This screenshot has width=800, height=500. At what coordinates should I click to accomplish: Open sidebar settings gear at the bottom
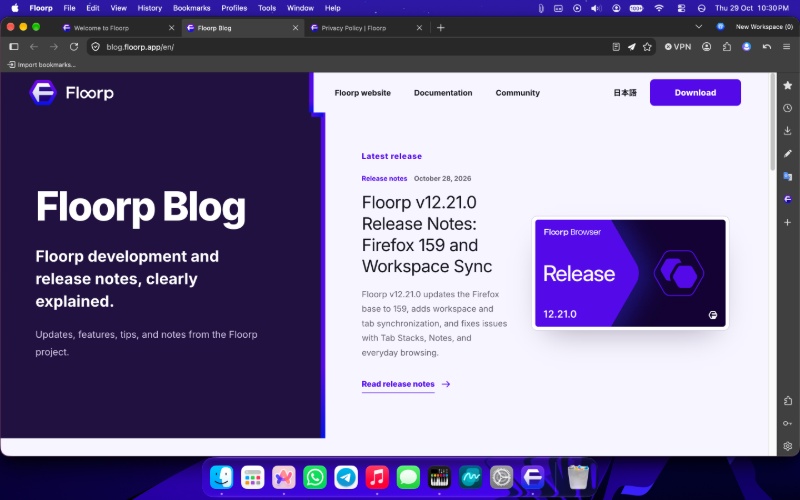click(x=788, y=446)
